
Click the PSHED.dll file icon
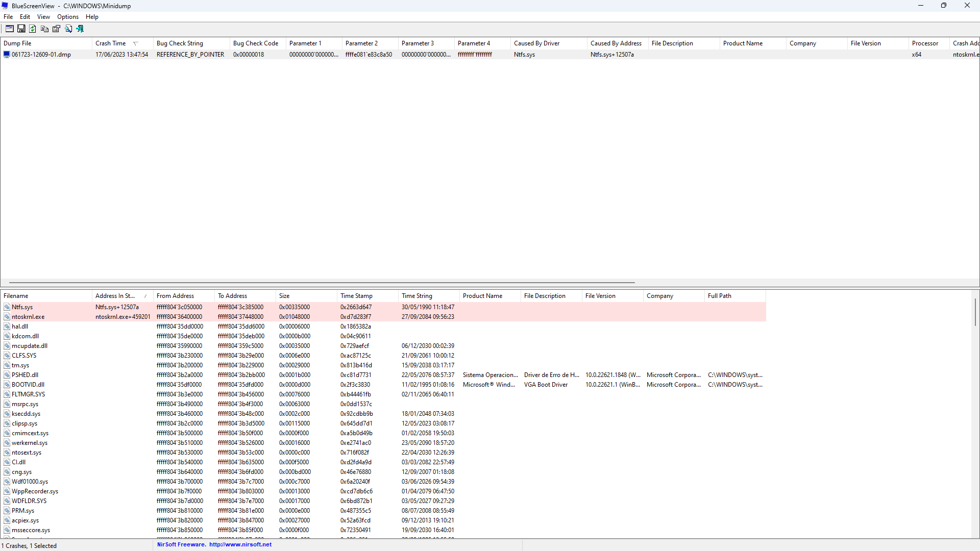point(7,375)
